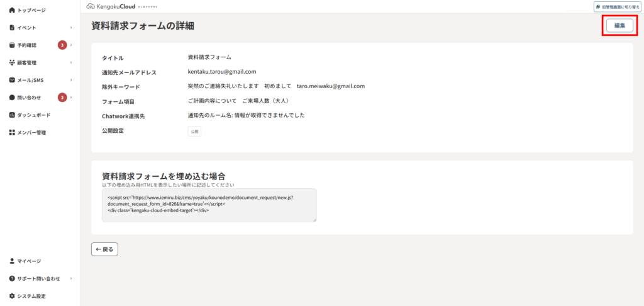
Task: Click the text 通知先のルーム名: 情報が取得できませんでした
Action: tap(246, 115)
